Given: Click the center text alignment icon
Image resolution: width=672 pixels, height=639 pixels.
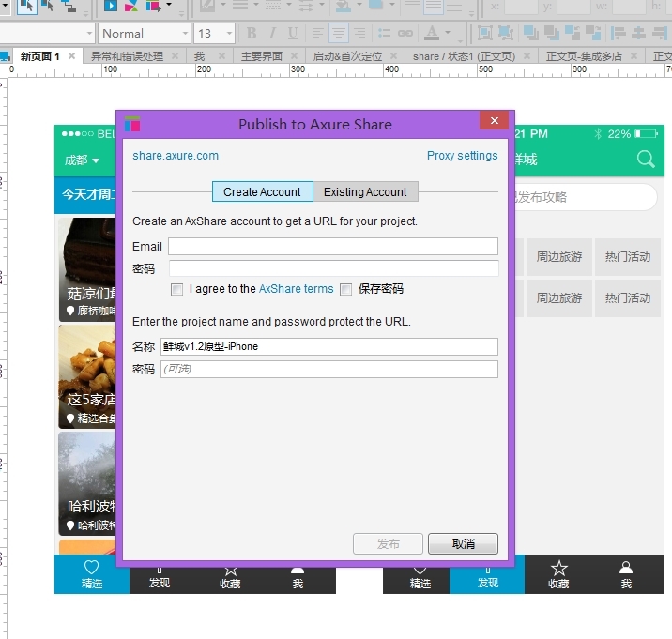Looking at the screenshot, I should click(338, 33).
